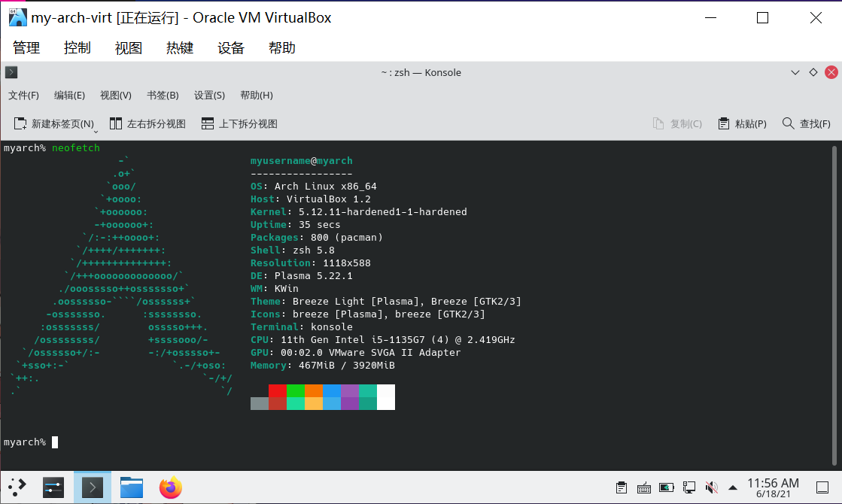Open the terminal Find function
Screen dimensions: 842x504
coord(806,123)
